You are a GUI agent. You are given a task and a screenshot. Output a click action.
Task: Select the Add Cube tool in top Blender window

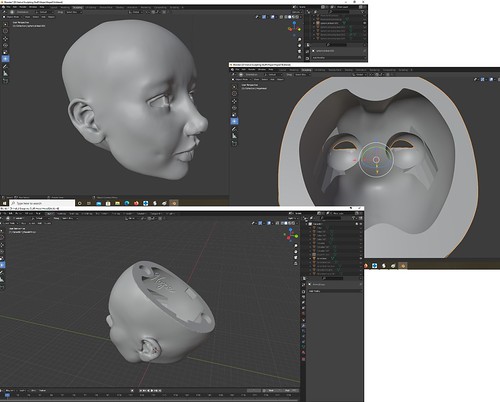(x=5, y=81)
